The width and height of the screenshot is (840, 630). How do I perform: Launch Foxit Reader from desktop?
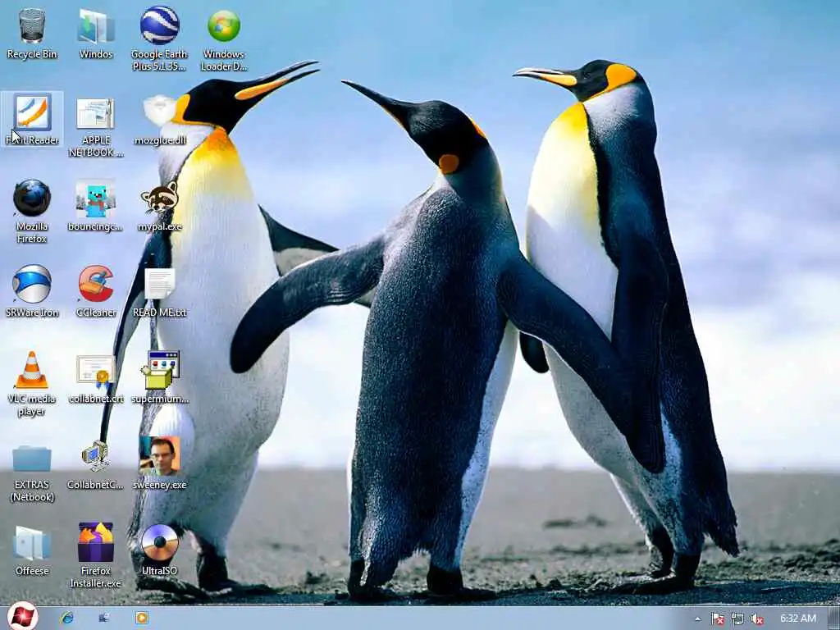(32, 119)
